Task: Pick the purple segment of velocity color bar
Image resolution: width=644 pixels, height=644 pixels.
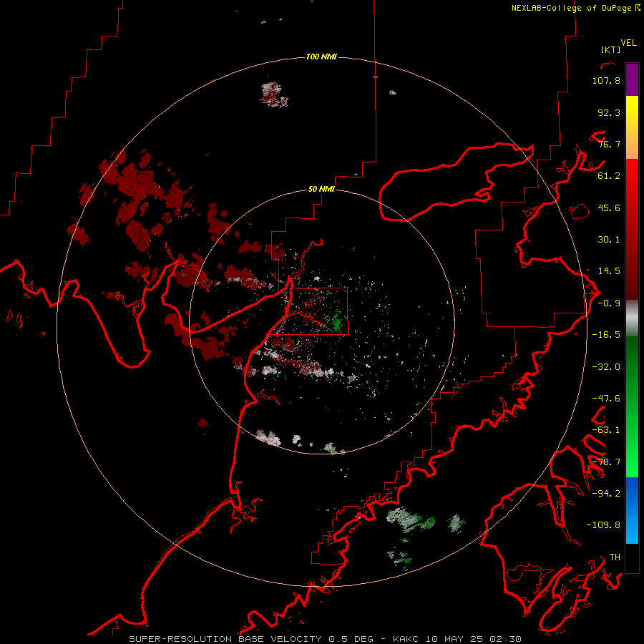Action: pyautogui.click(x=632, y=79)
